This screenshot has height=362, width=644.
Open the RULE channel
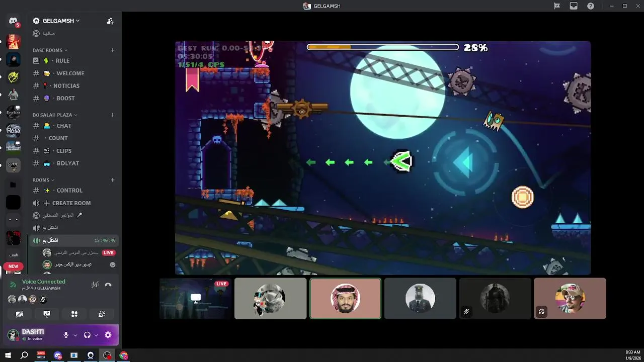[73, 61]
